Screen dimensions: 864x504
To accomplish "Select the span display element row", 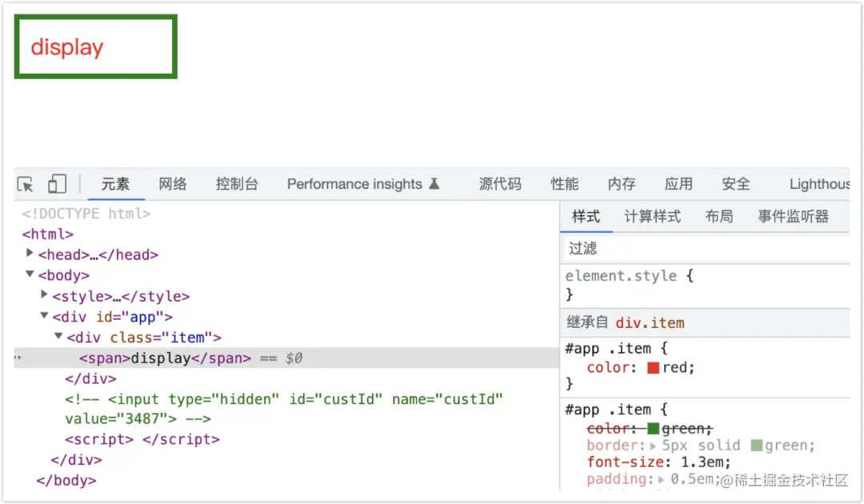I will point(286,358).
